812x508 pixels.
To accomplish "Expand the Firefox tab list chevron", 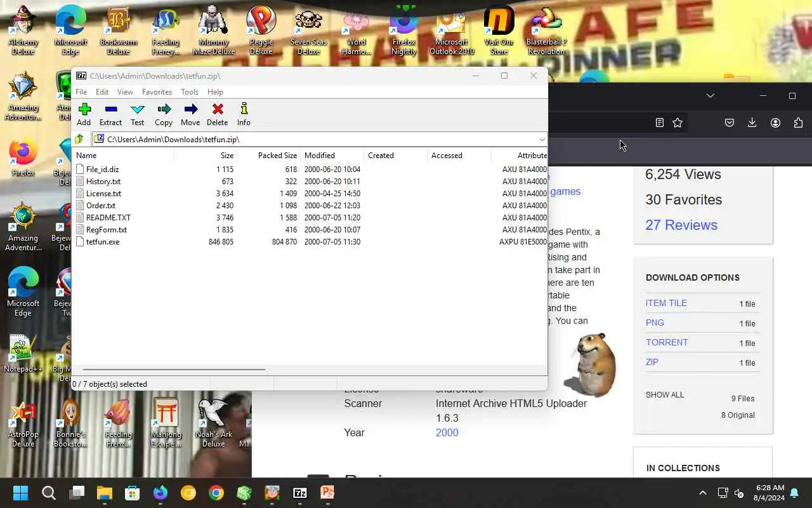I will pos(710,96).
